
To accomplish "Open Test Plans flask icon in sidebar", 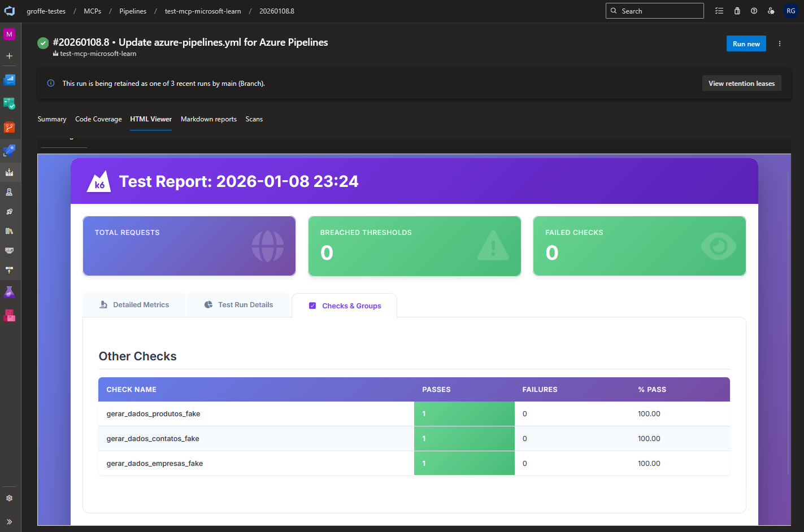I will point(9,292).
